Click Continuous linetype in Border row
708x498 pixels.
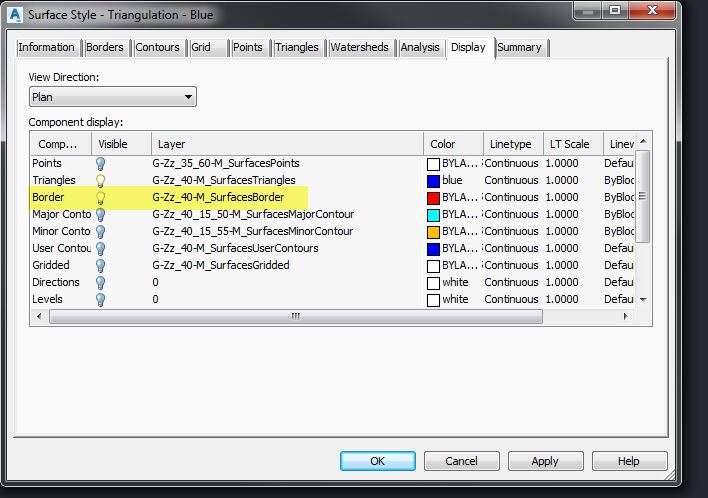click(511, 197)
